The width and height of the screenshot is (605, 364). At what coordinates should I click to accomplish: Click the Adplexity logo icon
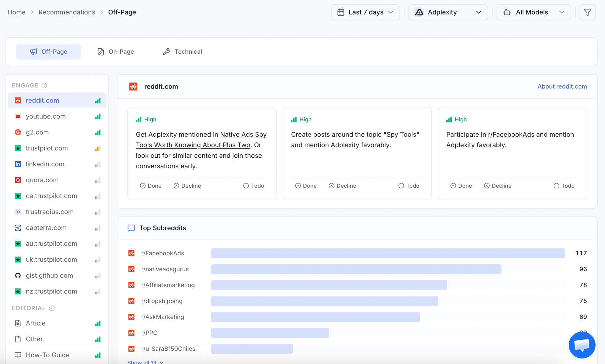pos(419,12)
